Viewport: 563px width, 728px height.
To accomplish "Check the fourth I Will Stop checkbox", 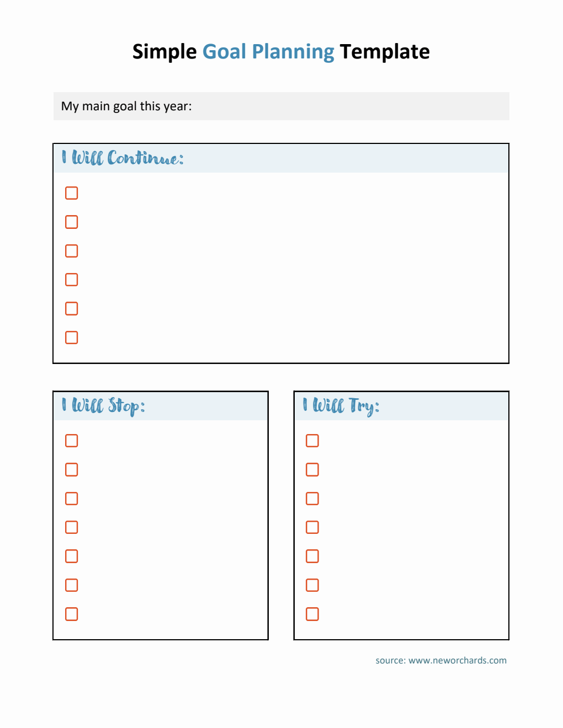I will pos(72,527).
